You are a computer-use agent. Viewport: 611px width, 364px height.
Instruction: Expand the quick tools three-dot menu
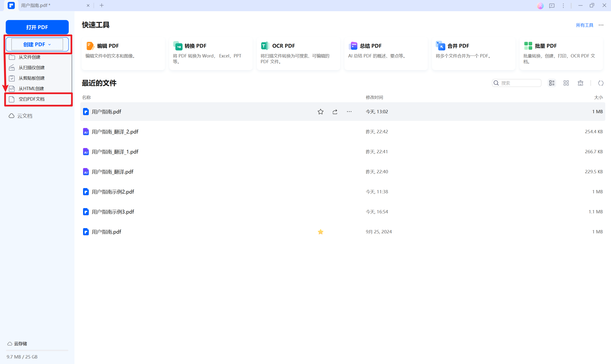click(x=601, y=25)
